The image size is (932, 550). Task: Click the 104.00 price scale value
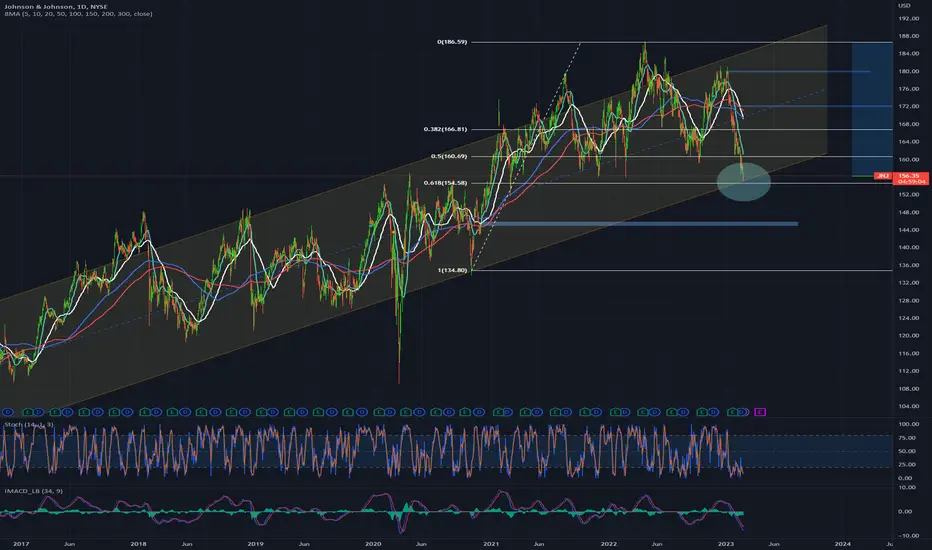pyautogui.click(x=909, y=406)
